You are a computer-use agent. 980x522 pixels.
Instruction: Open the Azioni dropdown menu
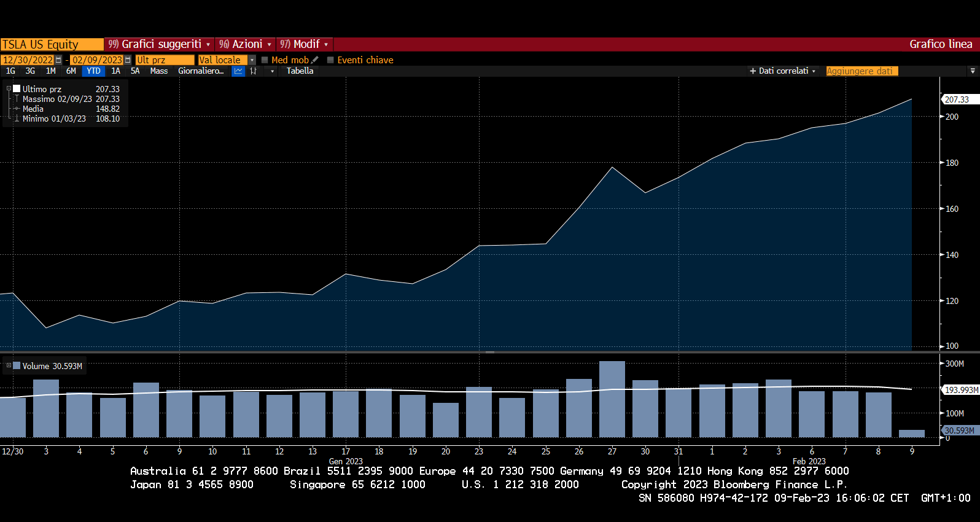point(245,44)
